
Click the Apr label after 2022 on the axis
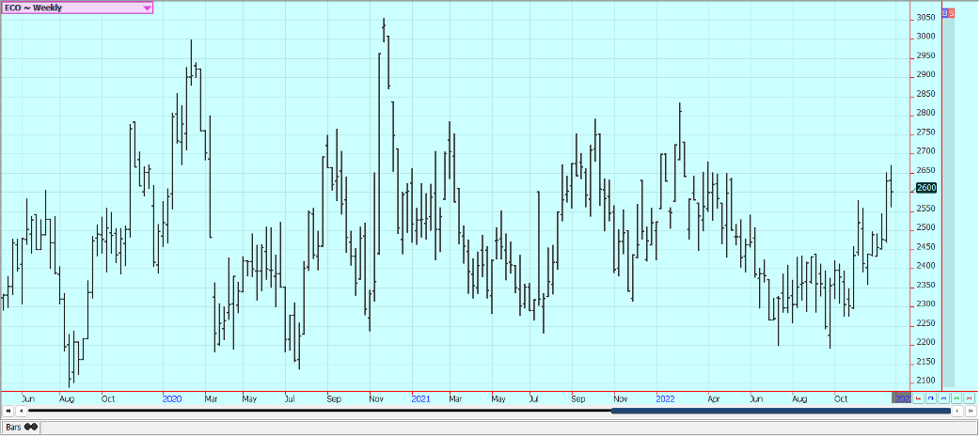click(713, 397)
